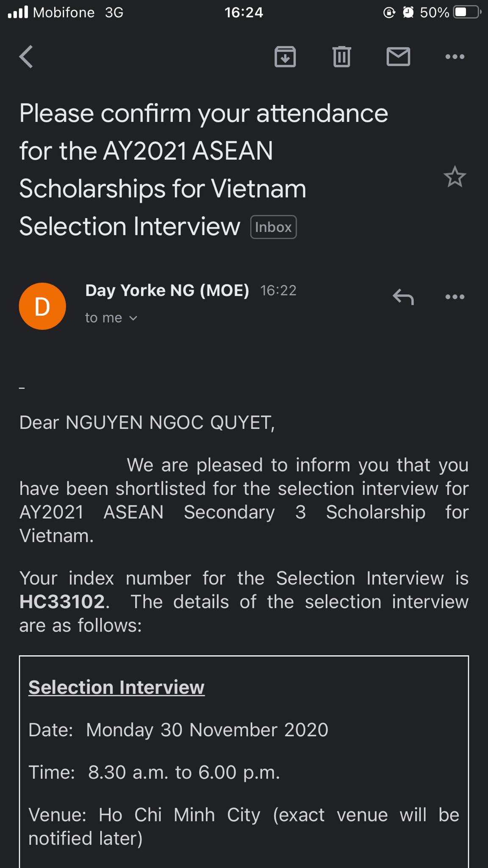Mark email as unread
The width and height of the screenshot is (488, 868).
pyautogui.click(x=398, y=57)
